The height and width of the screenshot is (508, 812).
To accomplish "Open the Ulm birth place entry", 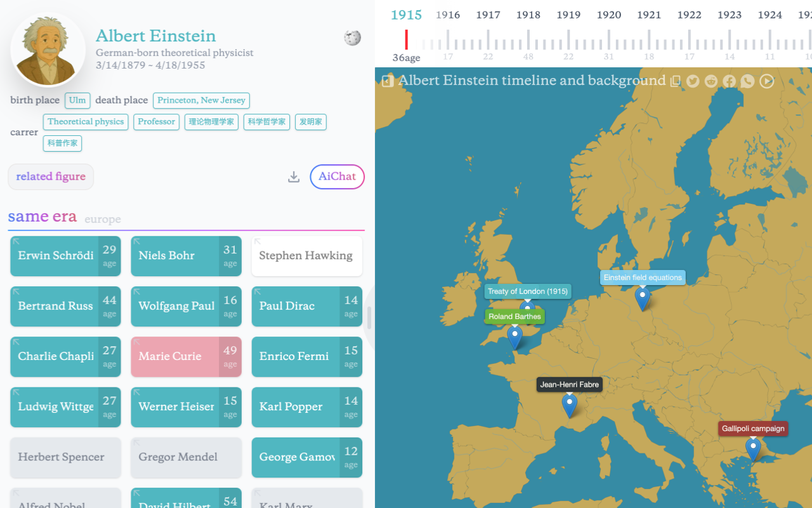I will pyautogui.click(x=77, y=100).
